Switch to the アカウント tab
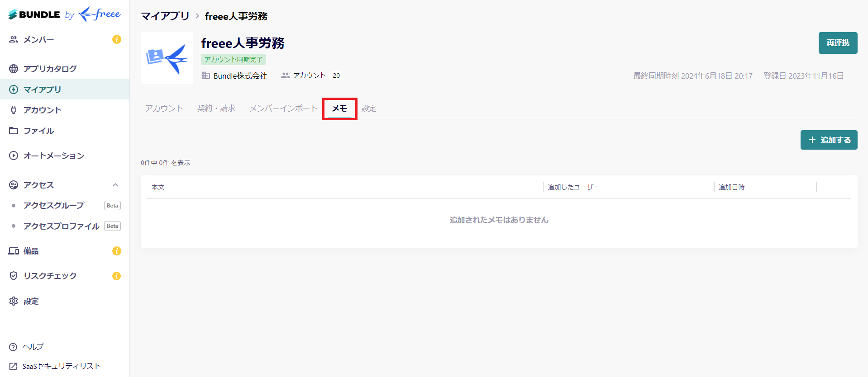 click(164, 108)
